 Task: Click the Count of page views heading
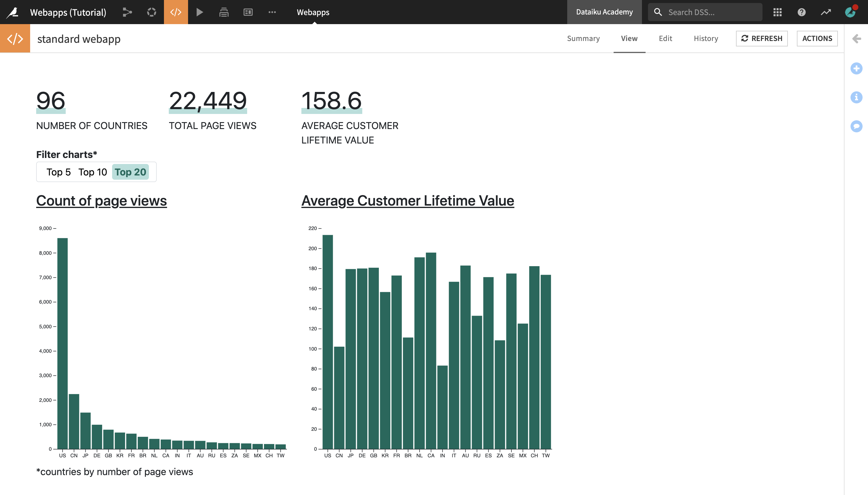pos(102,200)
